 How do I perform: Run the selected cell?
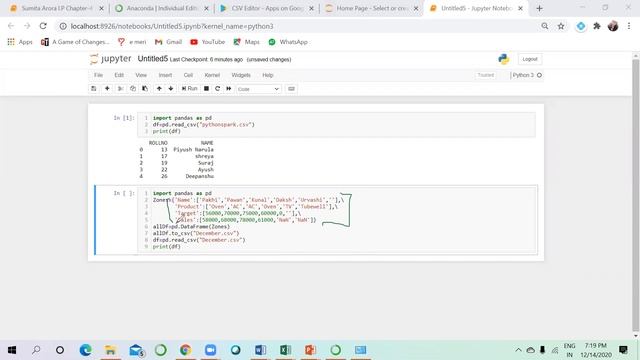pos(189,89)
